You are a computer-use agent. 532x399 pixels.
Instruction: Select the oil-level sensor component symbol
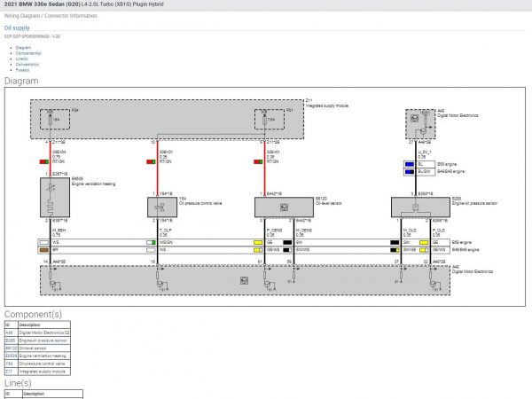[284, 207]
